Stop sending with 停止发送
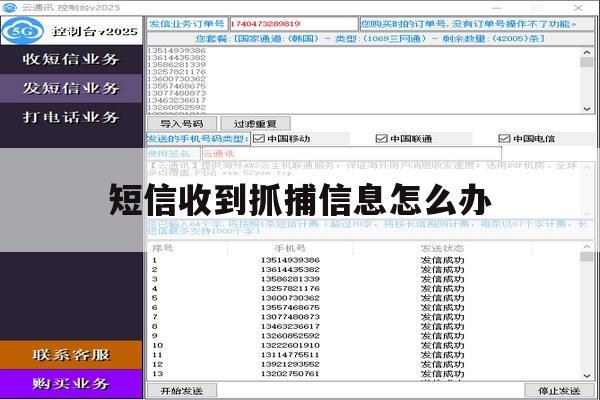 (x=559, y=391)
